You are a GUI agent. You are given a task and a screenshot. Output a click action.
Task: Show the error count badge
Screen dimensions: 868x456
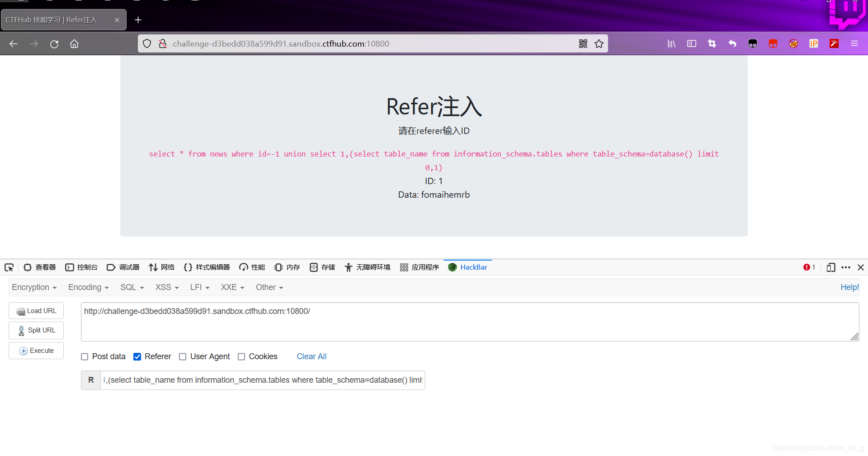[809, 267]
